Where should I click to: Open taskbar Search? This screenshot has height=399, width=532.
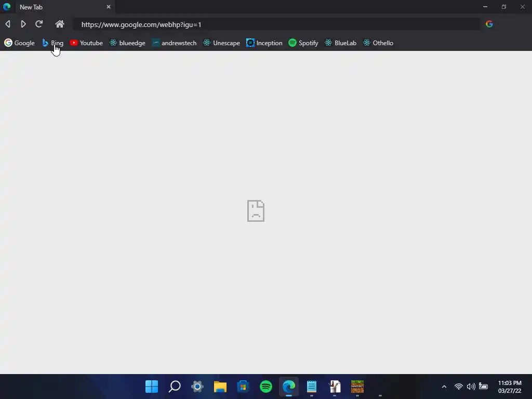(x=175, y=387)
